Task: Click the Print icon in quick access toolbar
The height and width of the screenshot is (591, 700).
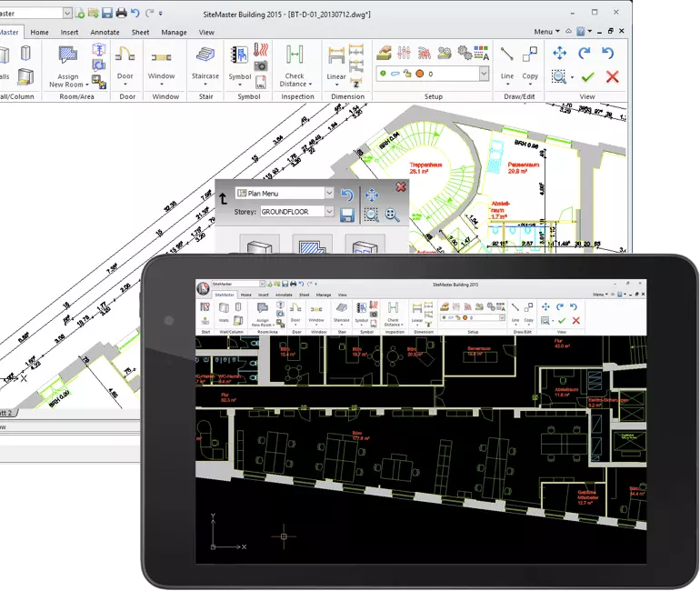Action: pyautogui.click(x=121, y=13)
